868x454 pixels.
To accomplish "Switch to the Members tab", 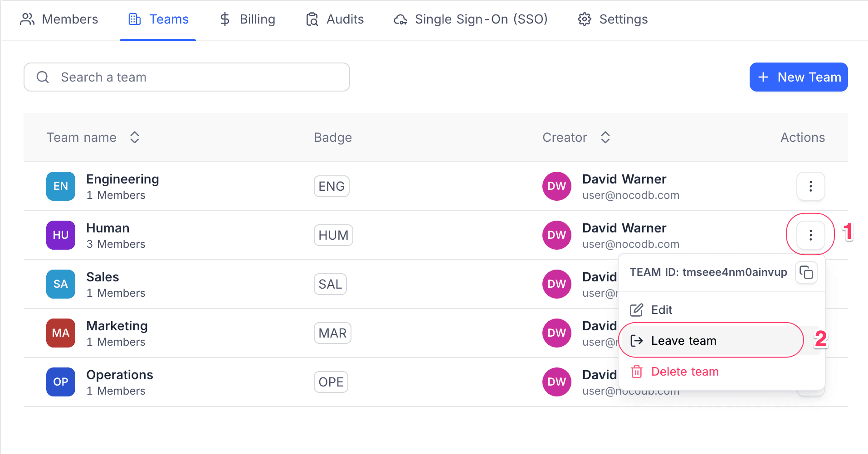I will click(59, 19).
